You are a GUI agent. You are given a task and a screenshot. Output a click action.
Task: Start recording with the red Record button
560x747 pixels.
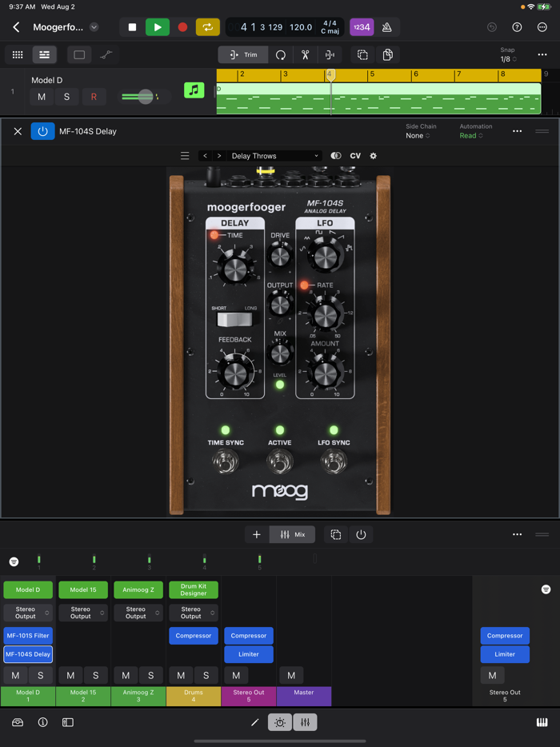182,27
